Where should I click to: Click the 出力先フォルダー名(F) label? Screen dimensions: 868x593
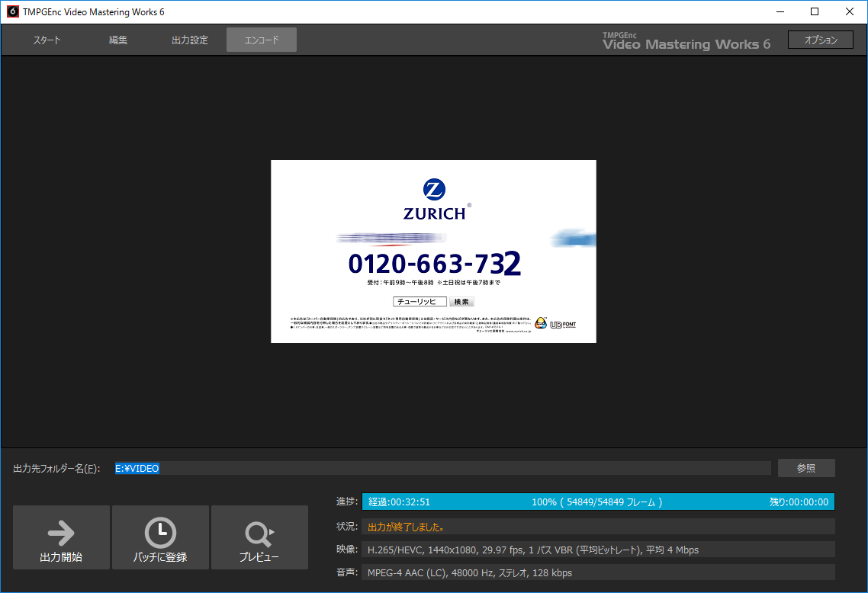pos(56,469)
